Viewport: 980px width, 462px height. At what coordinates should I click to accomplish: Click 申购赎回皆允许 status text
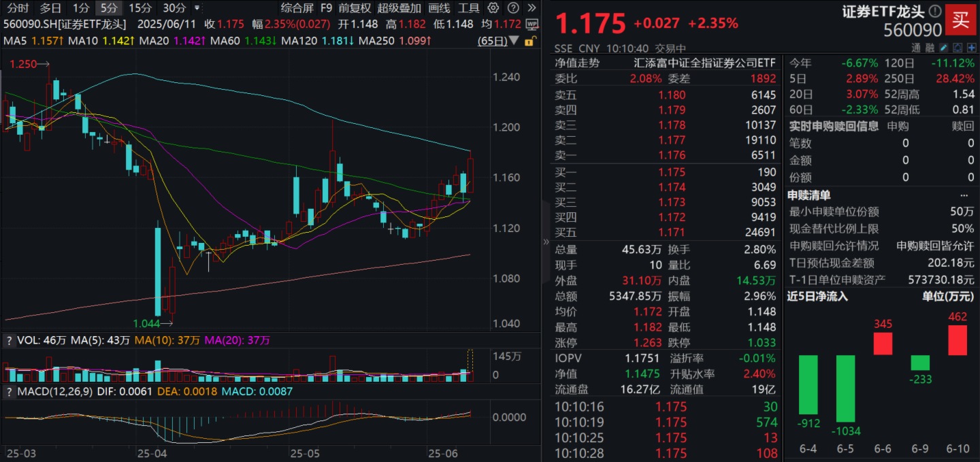tap(935, 246)
